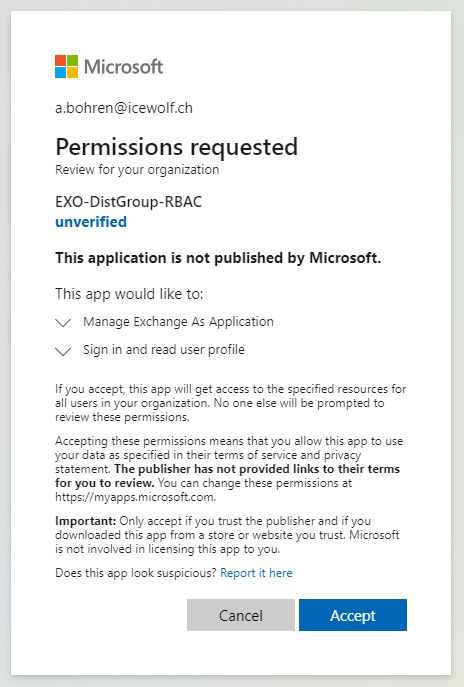Click the EXO-DistGroup-RBAC application name

(129, 202)
